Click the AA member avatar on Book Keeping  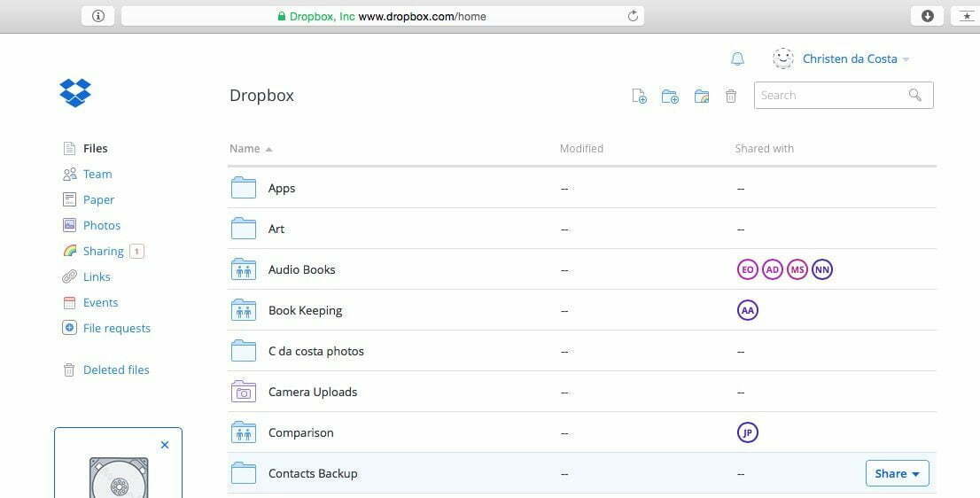(748, 310)
